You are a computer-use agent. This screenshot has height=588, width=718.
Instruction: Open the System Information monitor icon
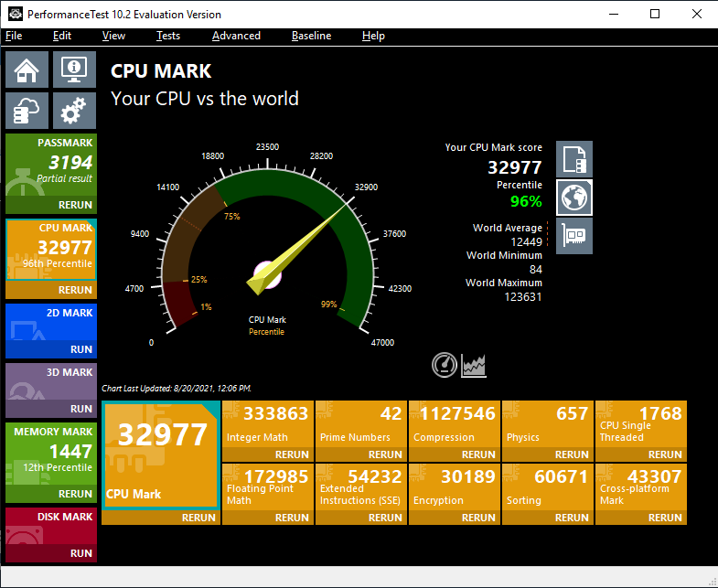click(74, 69)
